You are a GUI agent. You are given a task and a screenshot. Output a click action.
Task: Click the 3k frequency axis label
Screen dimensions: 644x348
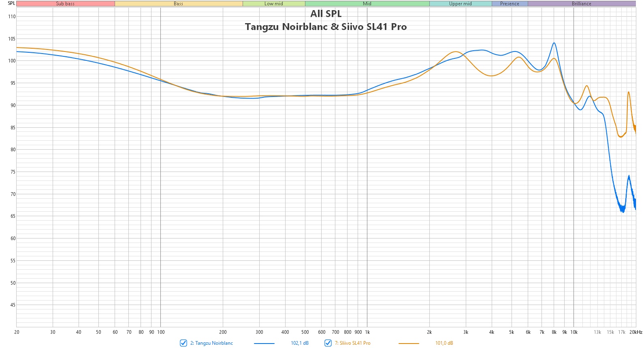tap(466, 332)
